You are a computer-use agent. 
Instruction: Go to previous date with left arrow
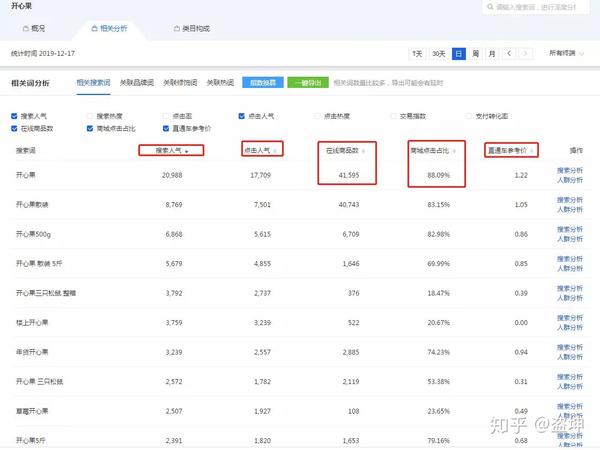509,54
